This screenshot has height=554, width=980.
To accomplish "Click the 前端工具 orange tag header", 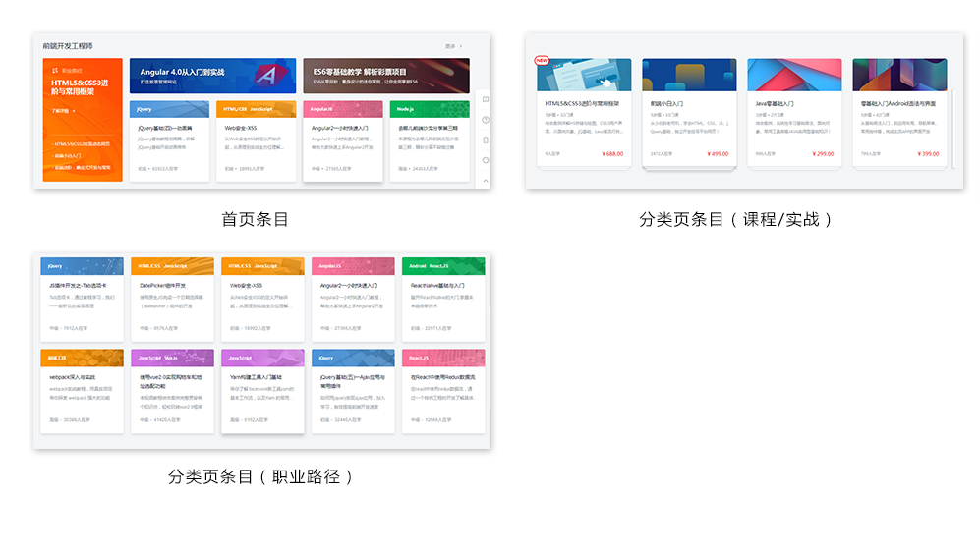I will point(82,358).
